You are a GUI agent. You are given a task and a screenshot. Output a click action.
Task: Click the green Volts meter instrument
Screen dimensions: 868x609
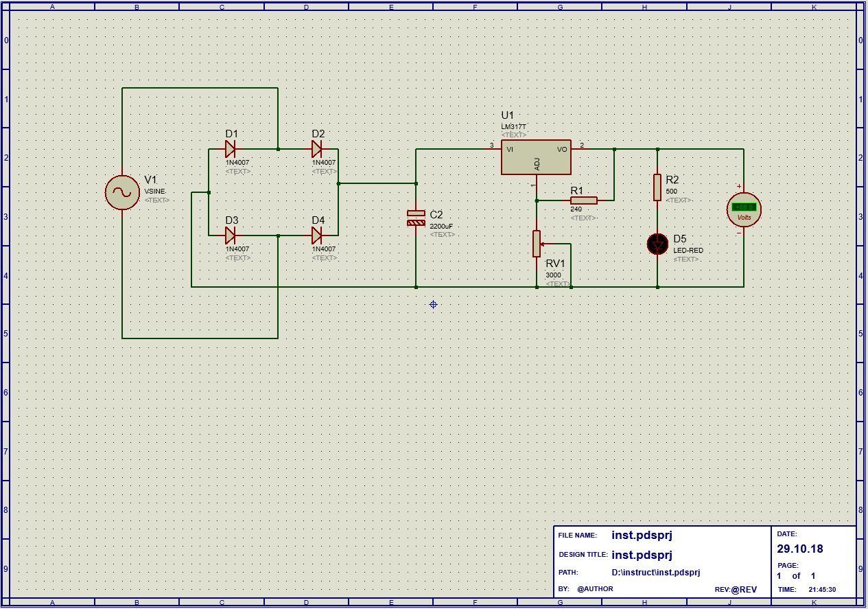click(743, 211)
